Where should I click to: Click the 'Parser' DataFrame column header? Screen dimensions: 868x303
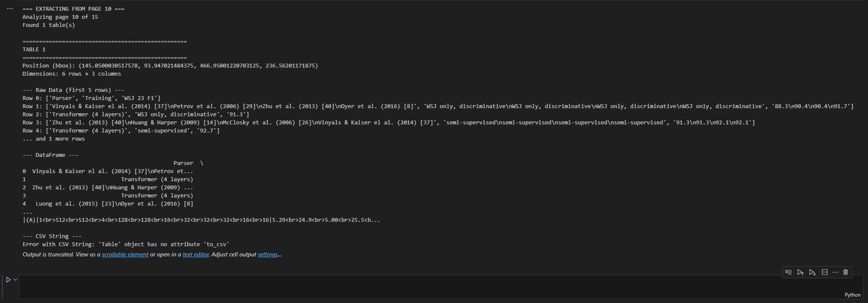[x=184, y=163]
